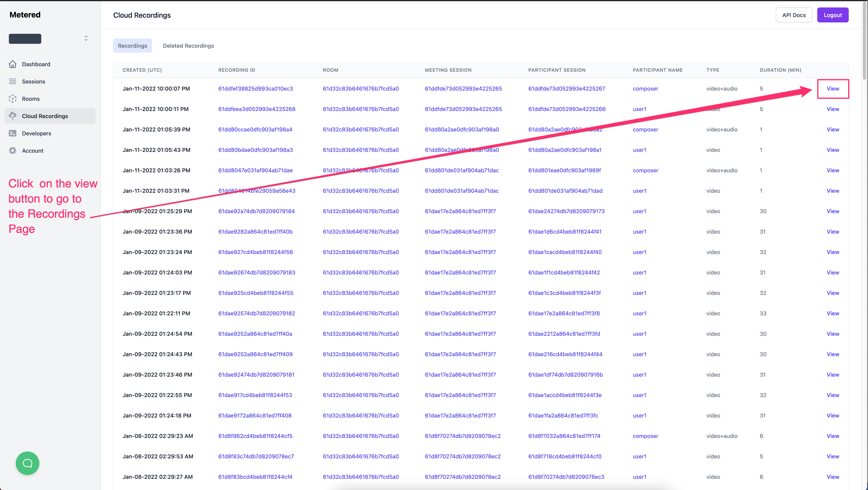Click the Jan-11-2022 01:05:39 PM timestamp

[x=156, y=129]
